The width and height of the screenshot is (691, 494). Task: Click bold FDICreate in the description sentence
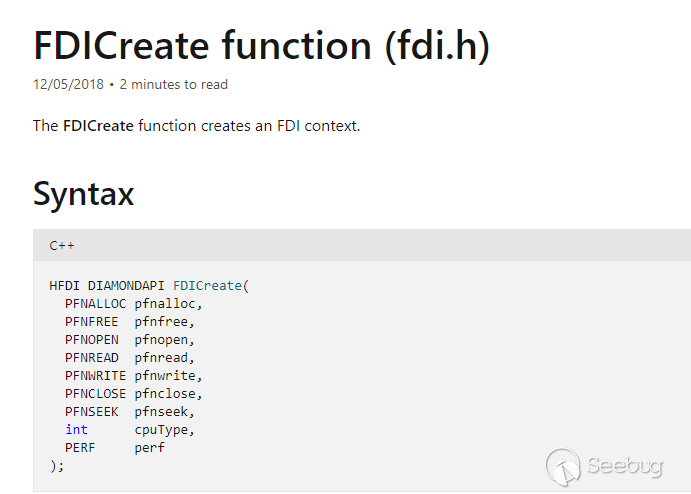pos(98,126)
